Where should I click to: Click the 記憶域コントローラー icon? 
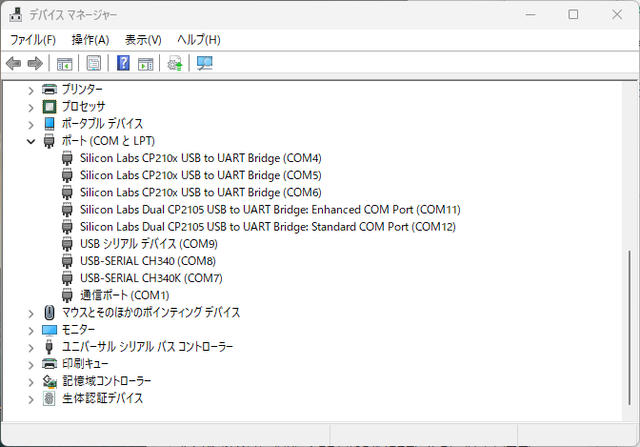[49, 381]
